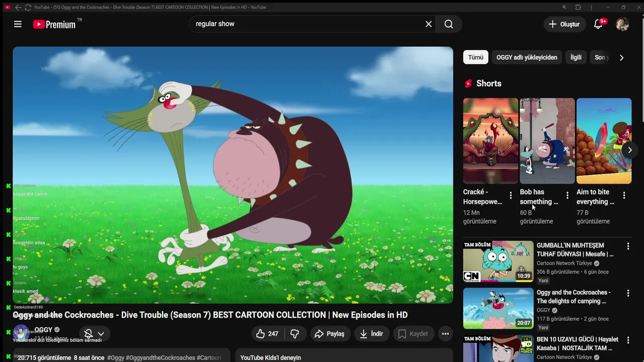Viewport: 644px width, 362px height.
Task: Dislike the video with thumbs down
Action: pyautogui.click(x=295, y=334)
